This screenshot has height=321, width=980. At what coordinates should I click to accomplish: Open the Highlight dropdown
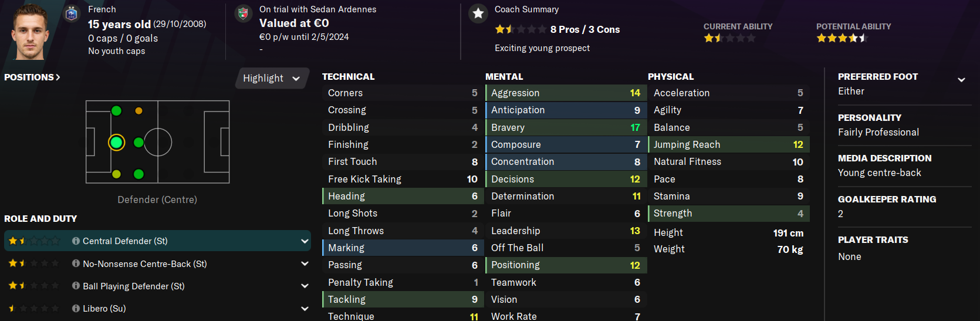pos(272,78)
